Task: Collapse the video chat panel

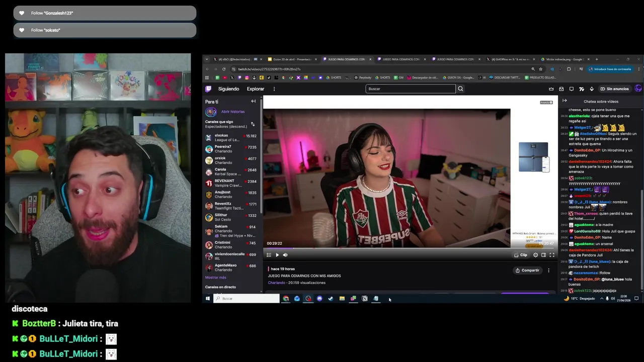Action: pos(565,101)
